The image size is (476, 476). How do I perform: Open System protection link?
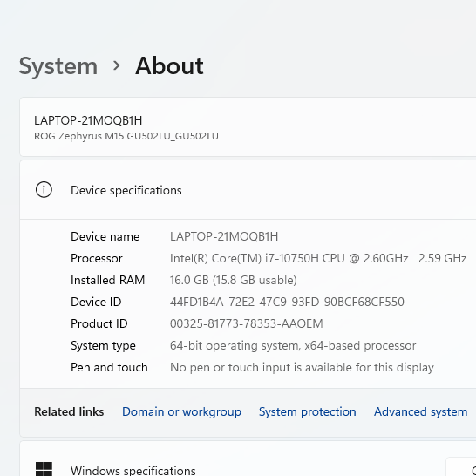(x=307, y=412)
